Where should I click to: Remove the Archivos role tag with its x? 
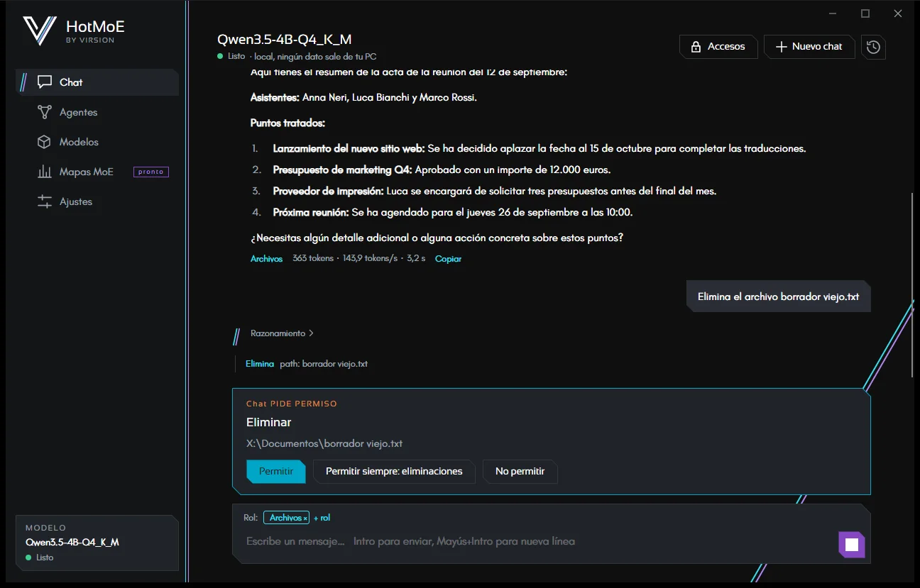(x=305, y=518)
